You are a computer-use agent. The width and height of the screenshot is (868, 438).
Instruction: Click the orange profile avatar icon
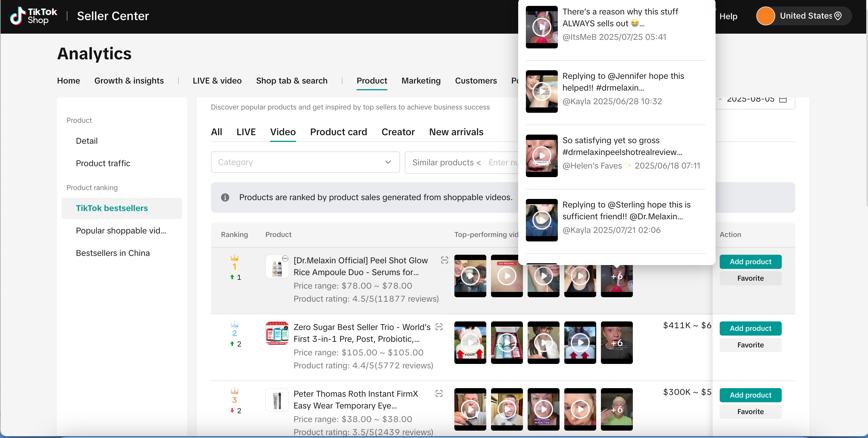tap(765, 16)
